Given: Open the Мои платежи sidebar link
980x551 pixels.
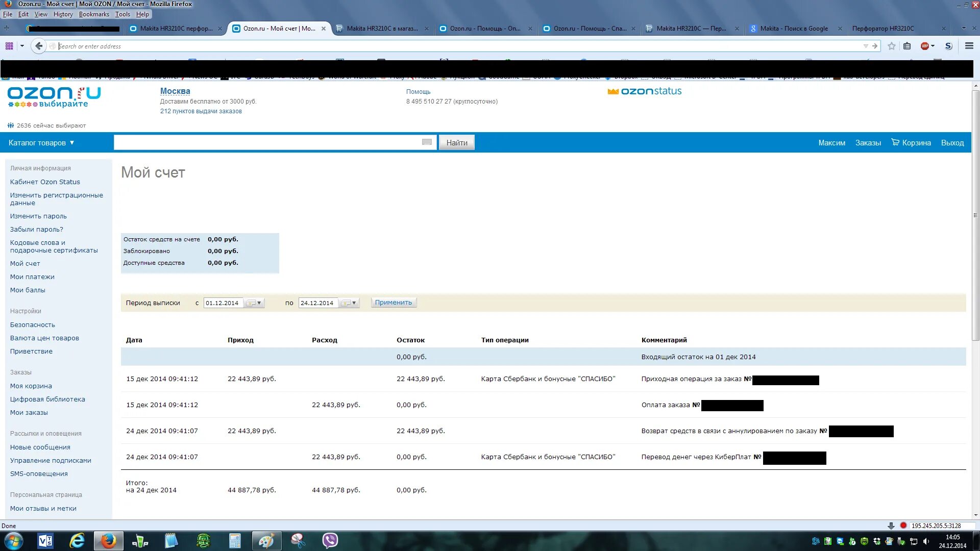Looking at the screenshot, I should [x=32, y=277].
